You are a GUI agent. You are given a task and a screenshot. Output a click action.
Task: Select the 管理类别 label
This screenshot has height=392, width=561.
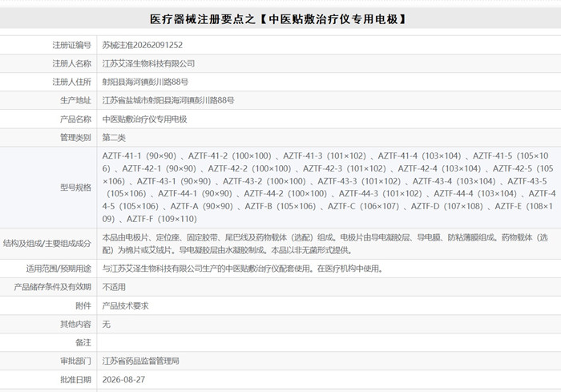[x=75, y=137]
